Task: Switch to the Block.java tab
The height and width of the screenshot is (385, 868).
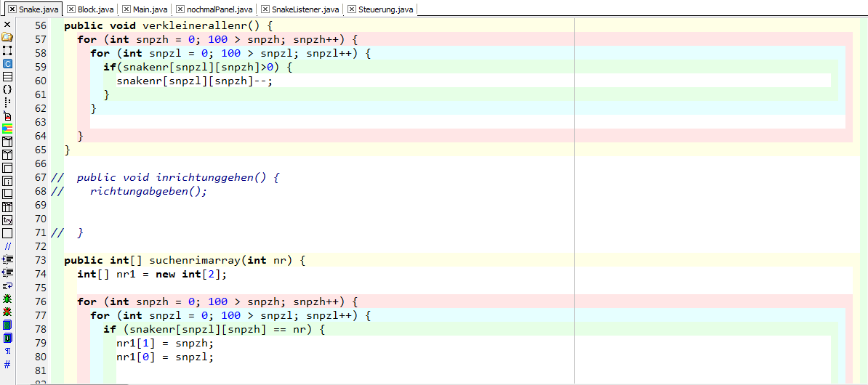Action: [95, 9]
